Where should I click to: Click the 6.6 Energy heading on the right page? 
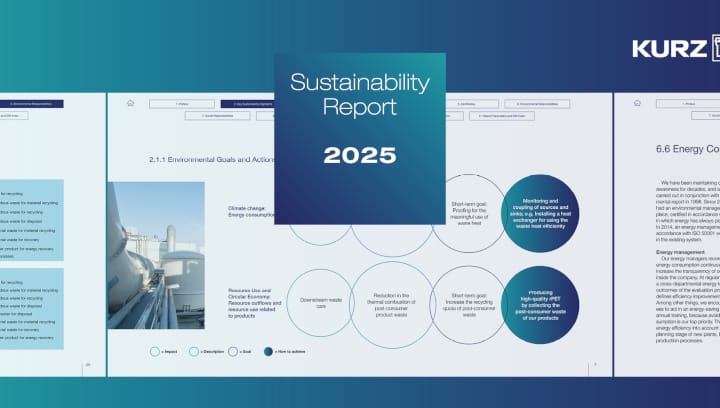688,149
